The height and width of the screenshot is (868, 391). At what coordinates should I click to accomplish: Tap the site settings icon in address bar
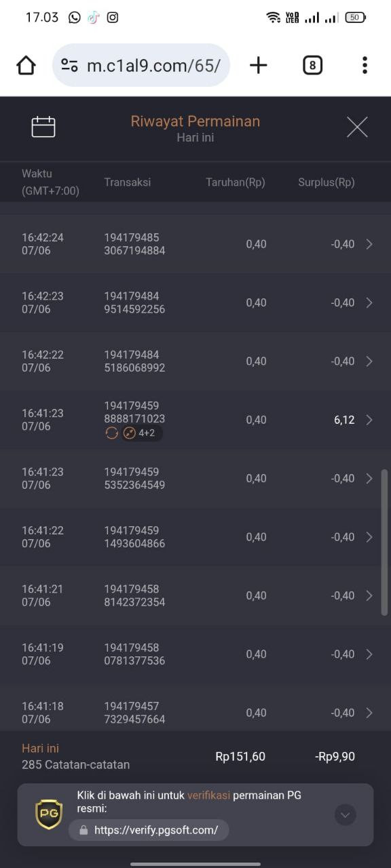69,65
